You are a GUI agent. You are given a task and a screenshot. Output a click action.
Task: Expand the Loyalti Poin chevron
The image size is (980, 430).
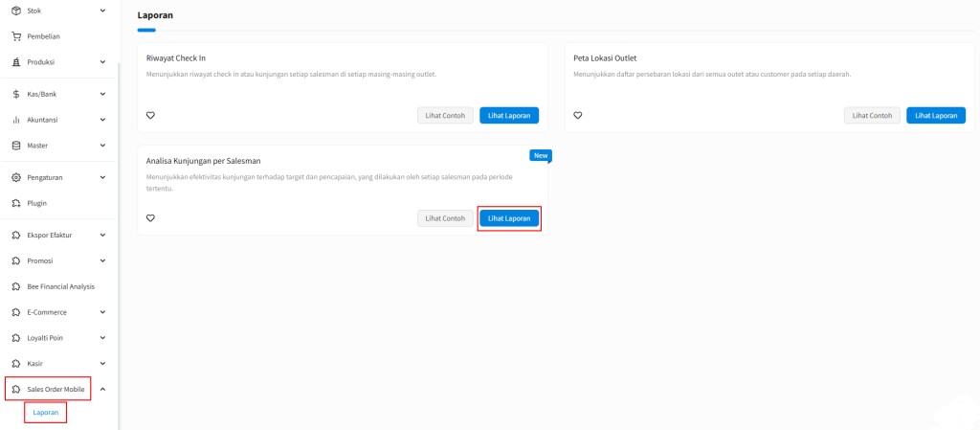pyautogui.click(x=102, y=337)
